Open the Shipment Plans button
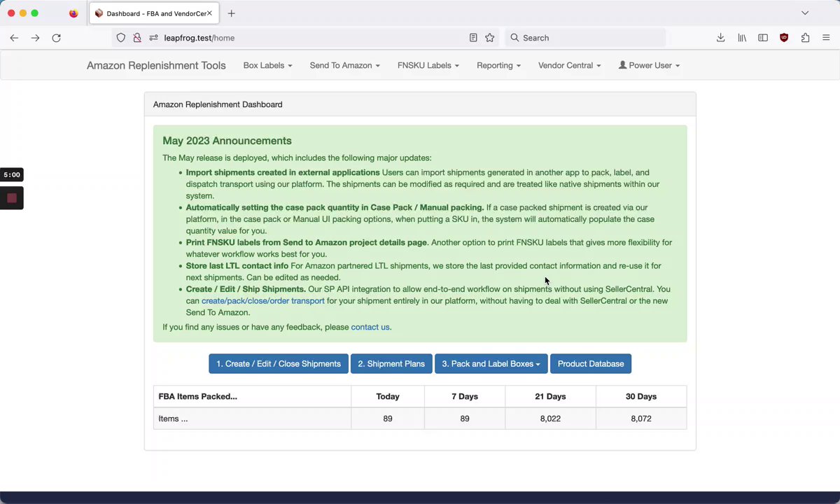 (391, 364)
